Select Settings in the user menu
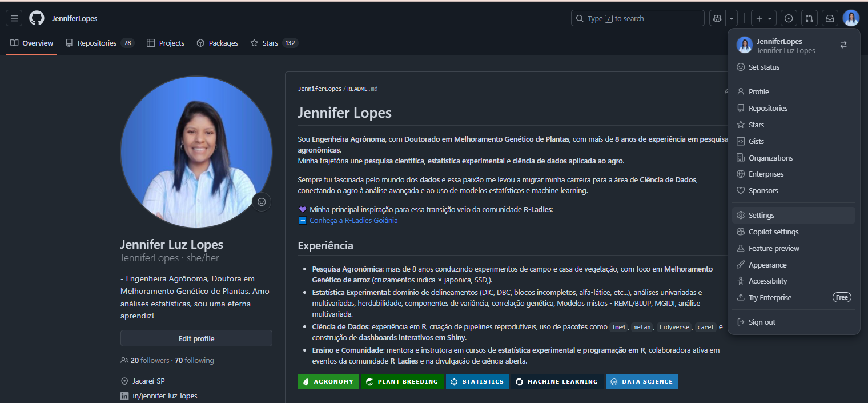The width and height of the screenshot is (868, 403). (x=761, y=216)
